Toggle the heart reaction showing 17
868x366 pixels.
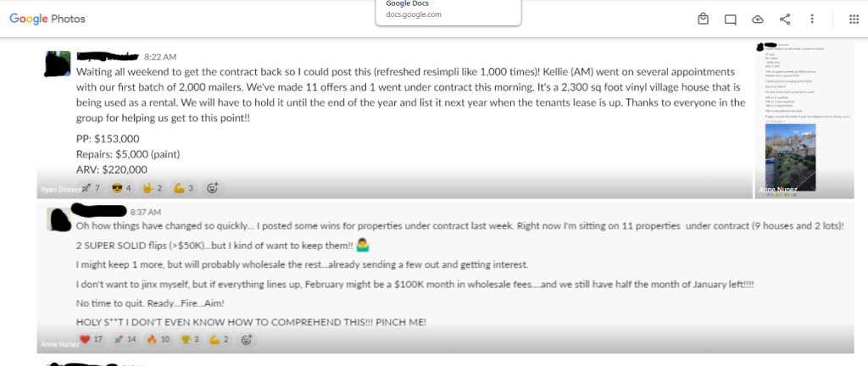tap(92, 340)
